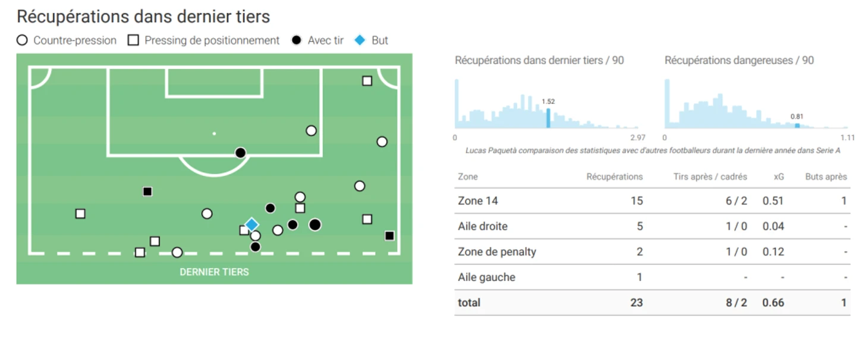Screen dimensions: 868x344
Task: Click the Zone 14 table row
Action: coord(652,201)
